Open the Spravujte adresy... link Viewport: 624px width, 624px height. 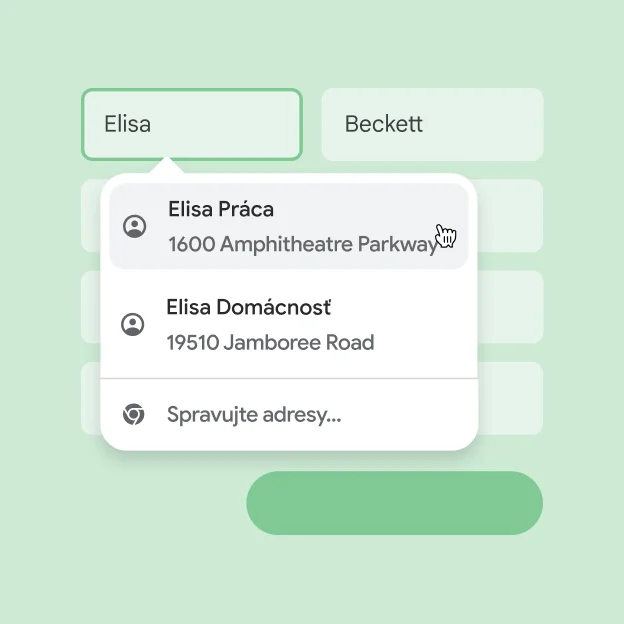point(254,414)
